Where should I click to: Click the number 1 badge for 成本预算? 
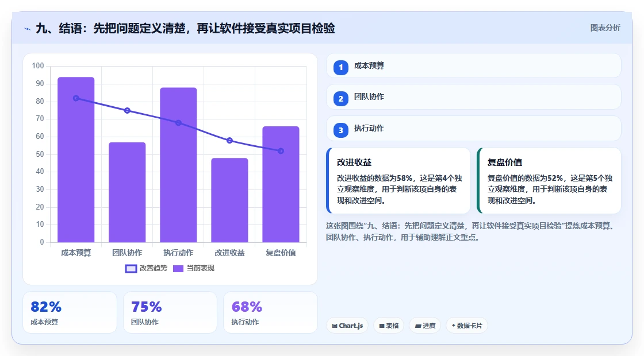coord(340,68)
